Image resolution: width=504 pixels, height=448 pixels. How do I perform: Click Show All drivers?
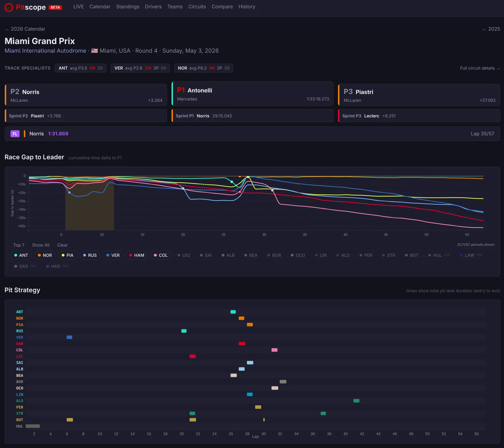(x=41, y=245)
